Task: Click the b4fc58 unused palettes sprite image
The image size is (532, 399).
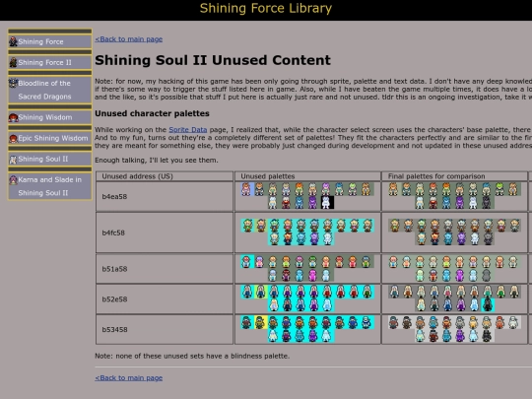Action: (307, 233)
